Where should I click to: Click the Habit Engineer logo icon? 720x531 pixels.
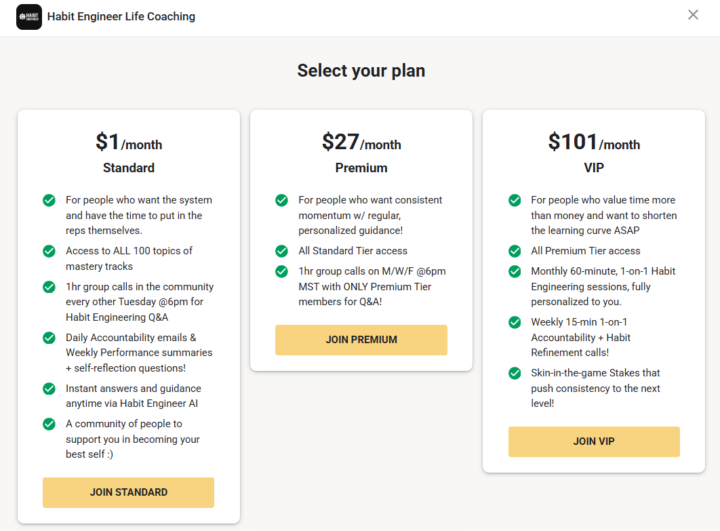[29, 17]
